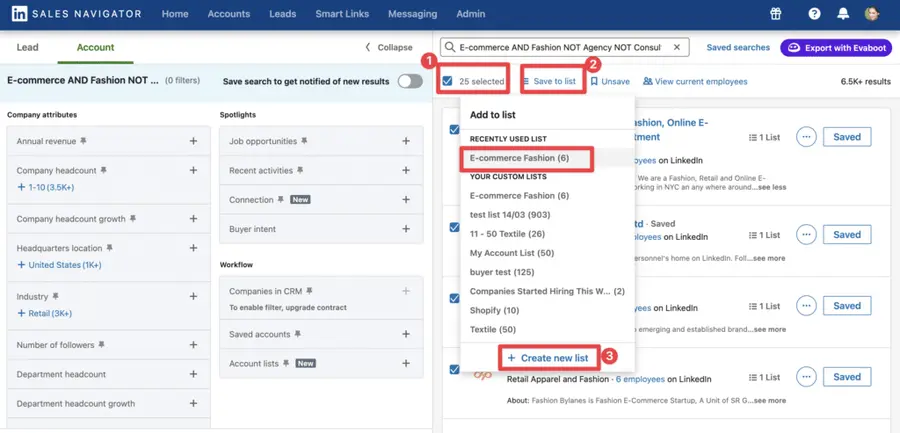The width and height of the screenshot is (900, 433).
Task: Open the gift box icon in header
Action: tap(776, 14)
